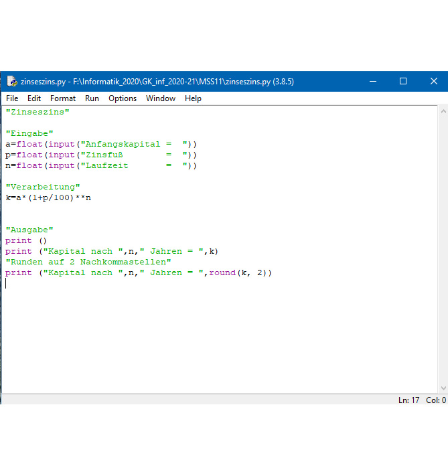Screen dimensions: 448x476
Task: Open the Options menu
Action: [123, 98]
